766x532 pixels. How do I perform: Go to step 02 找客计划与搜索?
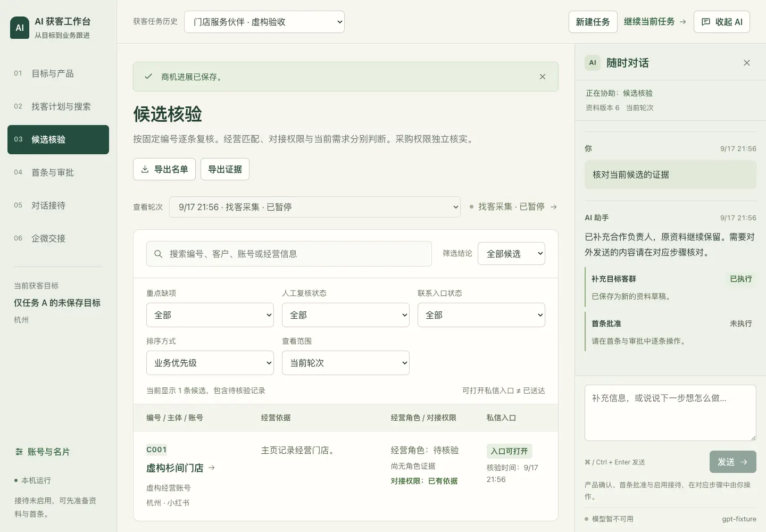[x=58, y=106]
